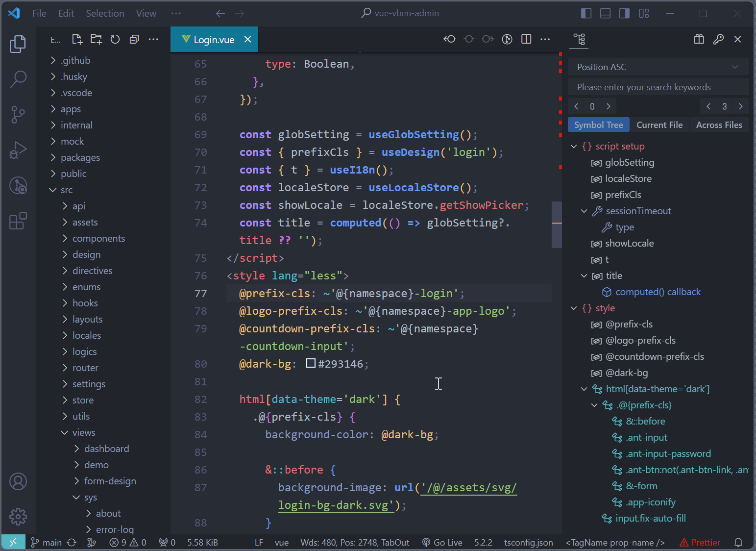Screen dimensions: 756x551
Task: Go to next result page arrow beside 3
Action: click(x=740, y=106)
